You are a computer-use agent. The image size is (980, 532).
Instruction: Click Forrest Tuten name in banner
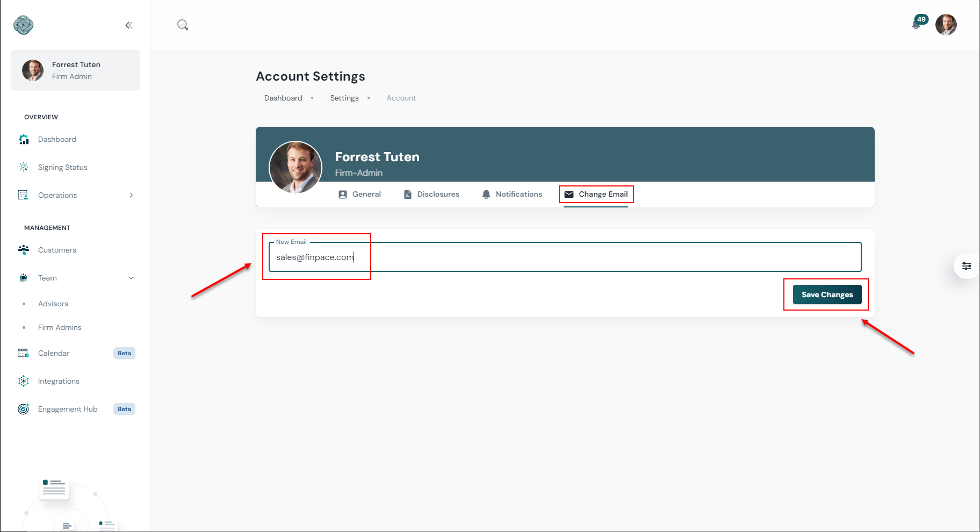click(x=377, y=157)
